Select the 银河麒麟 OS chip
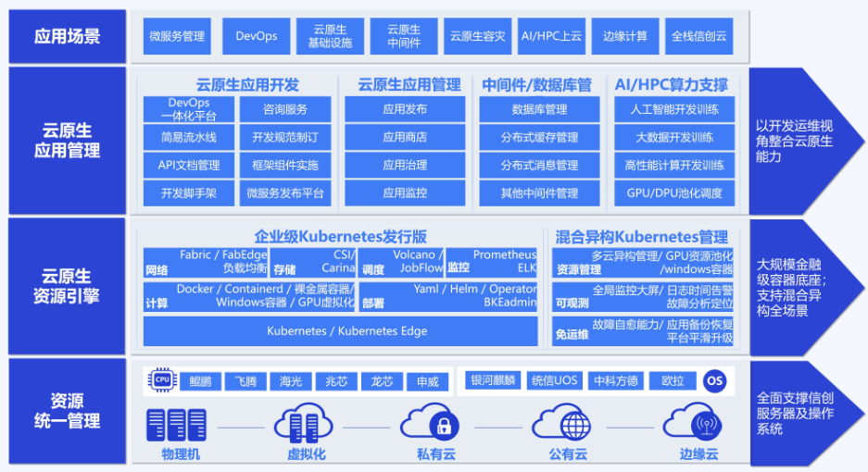The height and width of the screenshot is (472, 868). coord(493,380)
